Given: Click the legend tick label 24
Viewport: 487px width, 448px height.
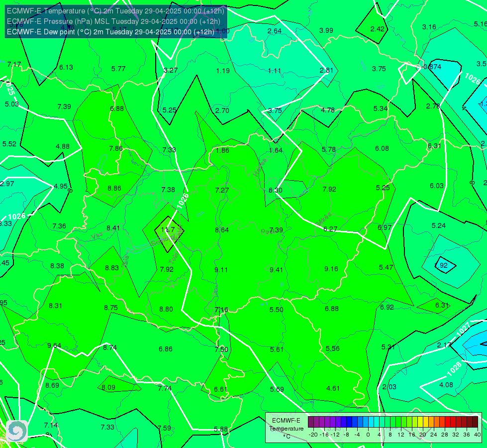Looking at the screenshot, I should [x=434, y=435].
